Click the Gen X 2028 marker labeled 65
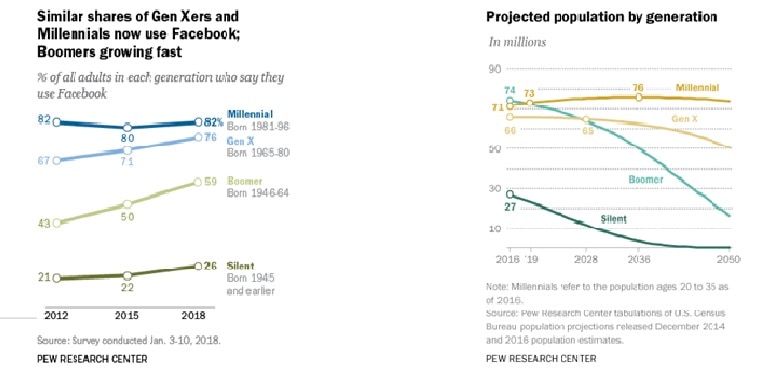Screen dimensions: 761x381 coord(586,119)
